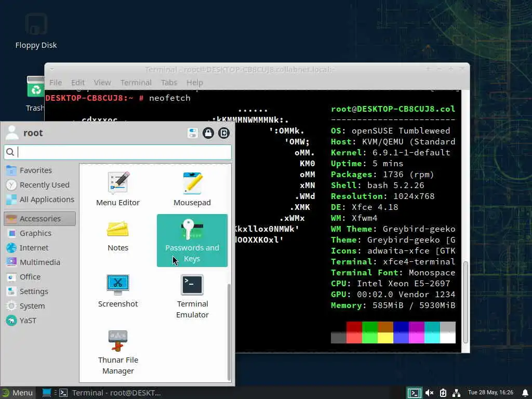Click the log out icon in menu header
This screenshot has width=532, height=399.
(x=223, y=133)
